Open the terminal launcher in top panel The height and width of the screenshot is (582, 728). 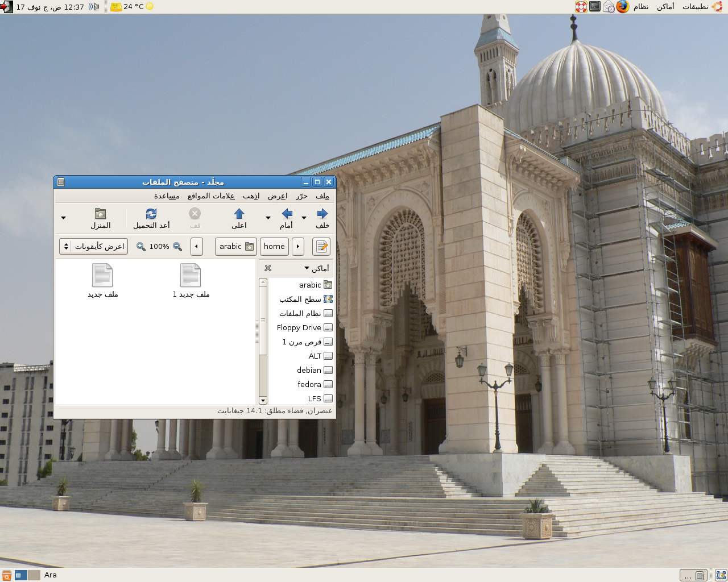(x=594, y=7)
